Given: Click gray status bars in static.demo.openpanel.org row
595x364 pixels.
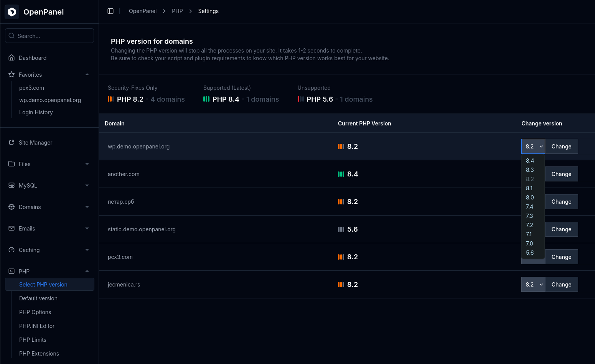Looking at the screenshot, I should click(341, 229).
